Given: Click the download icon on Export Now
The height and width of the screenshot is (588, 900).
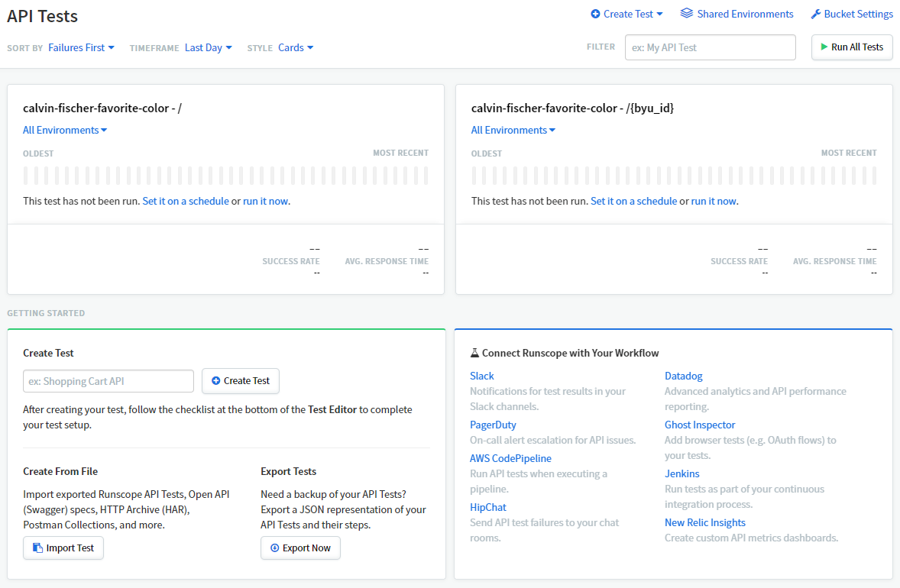Looking at the screenshot, I should click(274, 548).
